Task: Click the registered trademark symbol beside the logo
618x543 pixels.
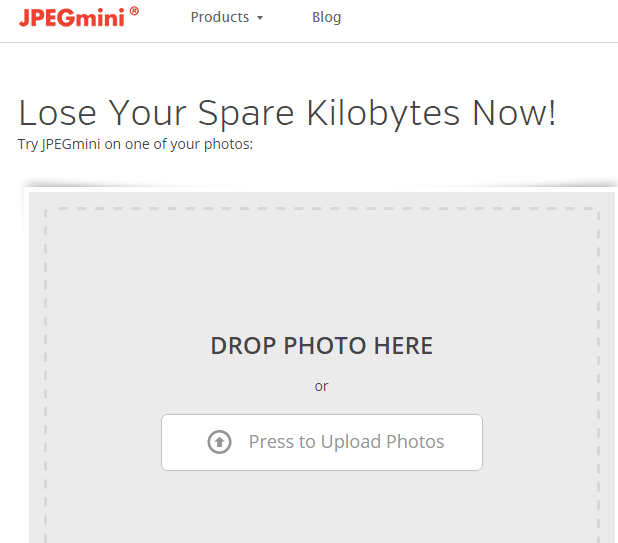Action: [134, 11]
